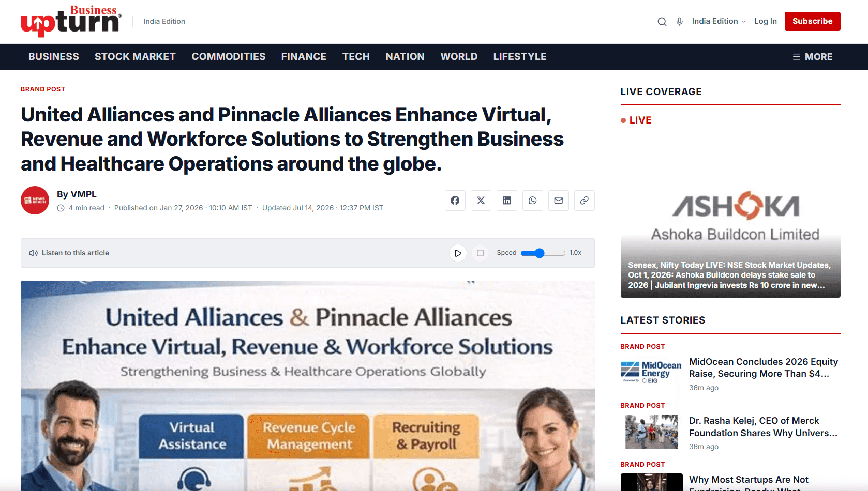
Task: Copy article link icon
Action: (585, 201)
